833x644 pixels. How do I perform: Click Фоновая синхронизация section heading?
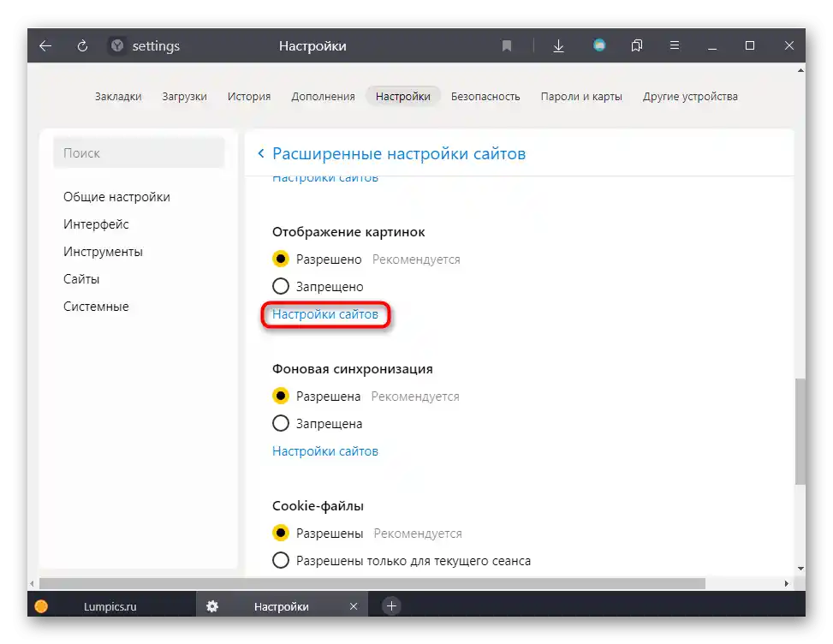coord(352,369)
